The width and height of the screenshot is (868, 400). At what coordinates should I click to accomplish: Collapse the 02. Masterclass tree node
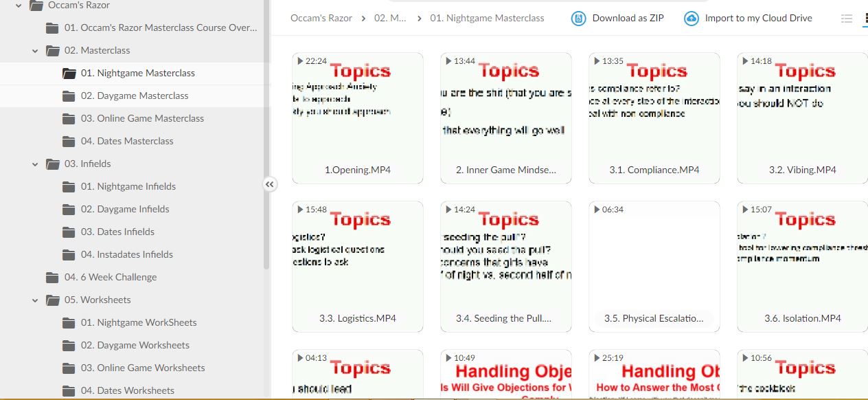pos(35,51)
